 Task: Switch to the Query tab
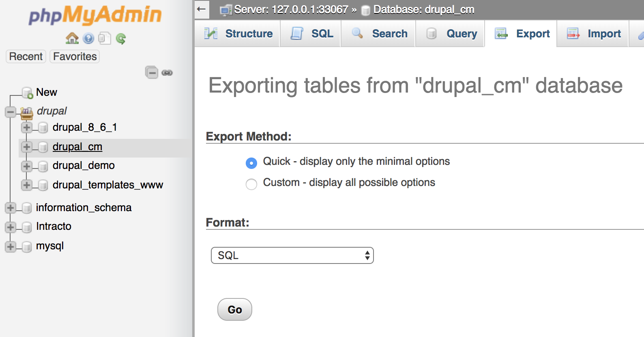[451, 34]
